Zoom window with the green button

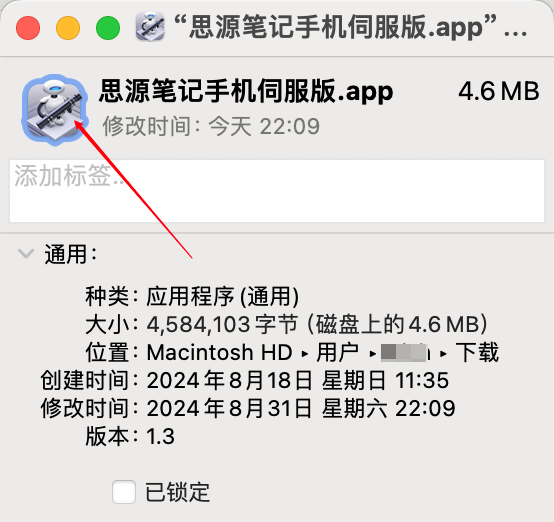[108, 28]
